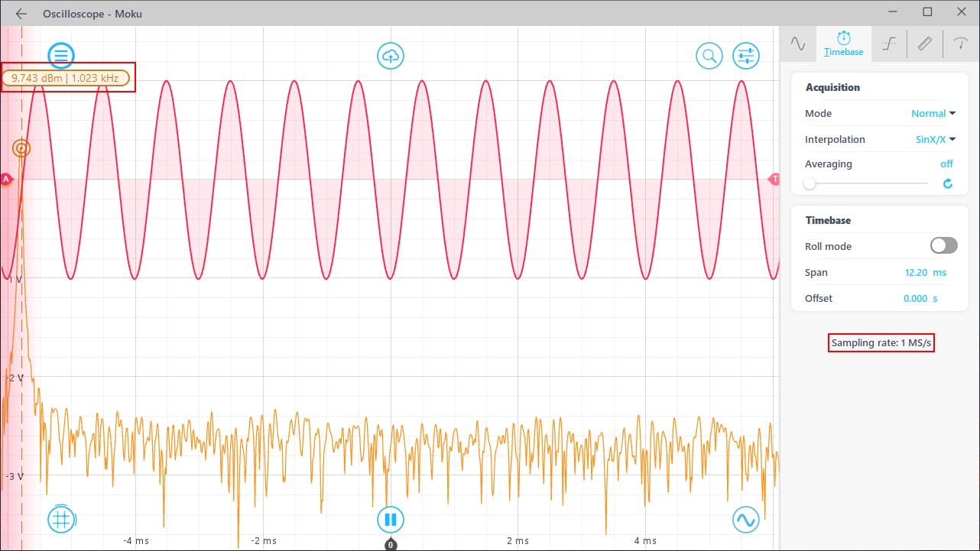The width and height of the screenshot is (980, 551).
Task: Reset averaging with the refresh icon
Action: pos(948,183)
